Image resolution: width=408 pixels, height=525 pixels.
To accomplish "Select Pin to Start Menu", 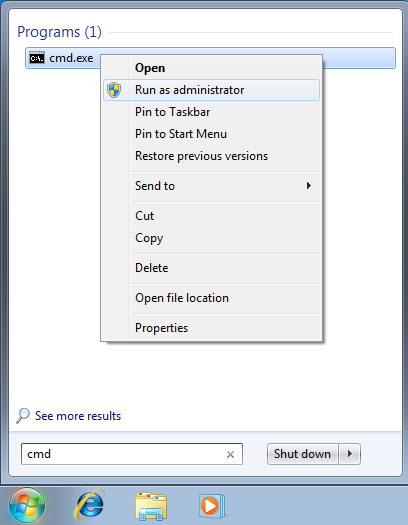I will [212, 134].
